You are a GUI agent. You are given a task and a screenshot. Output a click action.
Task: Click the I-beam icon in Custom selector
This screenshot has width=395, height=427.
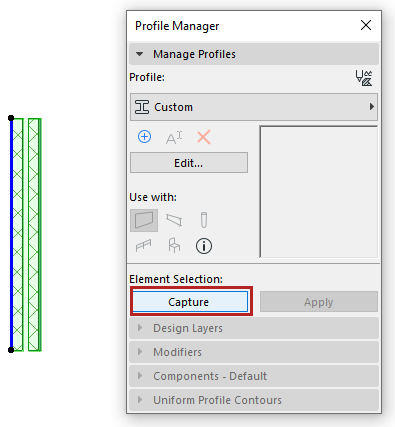point(142,107)
